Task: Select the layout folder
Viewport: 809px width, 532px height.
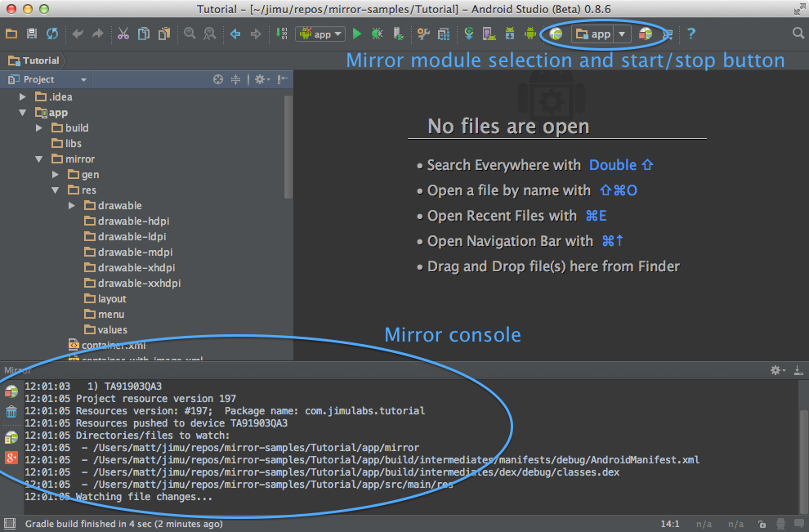Action: pyautogui.click(x=105, y=299)
